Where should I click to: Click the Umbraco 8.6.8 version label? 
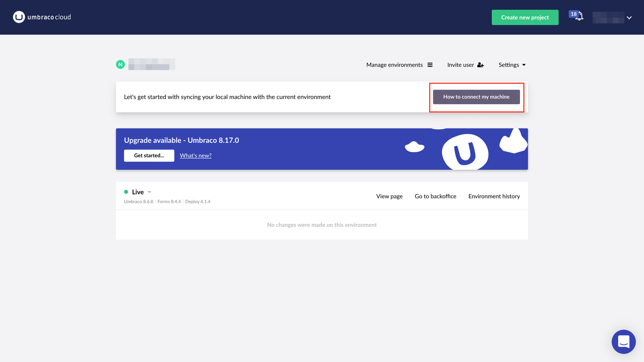138,201
